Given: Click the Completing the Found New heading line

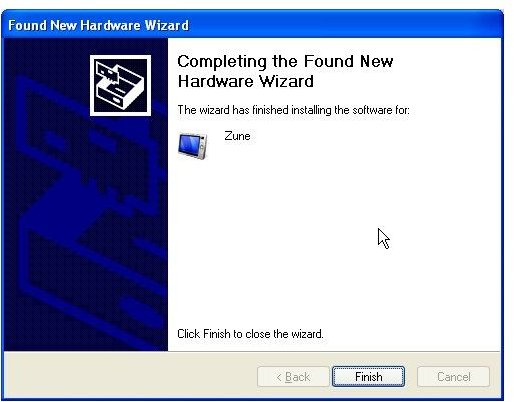Looking at the screenshot, I should click(285, 62).
